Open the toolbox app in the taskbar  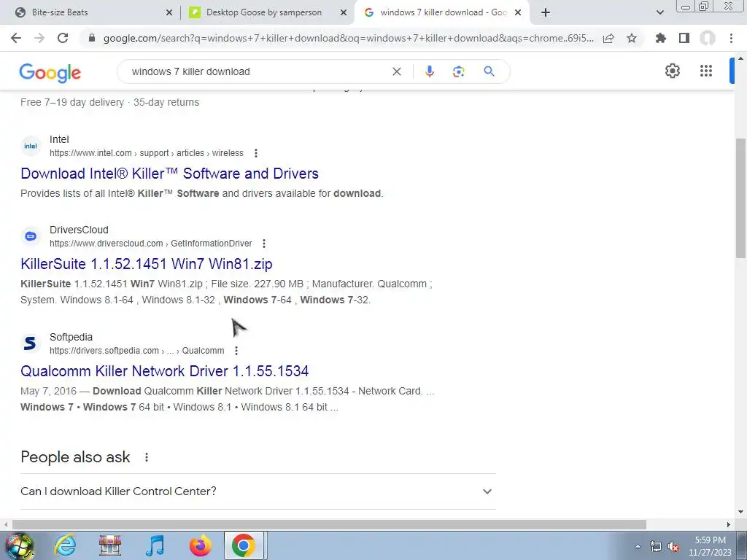tap(110, 545)
